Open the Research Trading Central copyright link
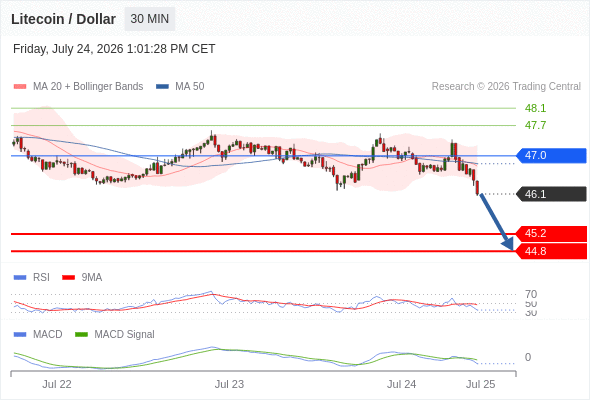The image size is (590, 400). click(x=506, y=87)
